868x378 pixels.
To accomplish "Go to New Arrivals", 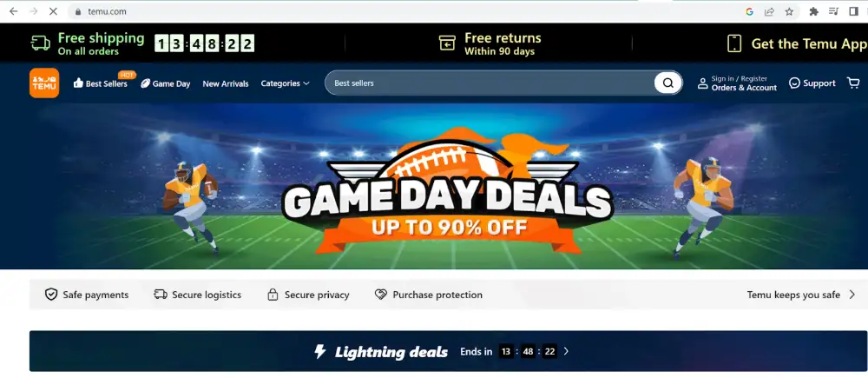I will [x=226, y=83].
